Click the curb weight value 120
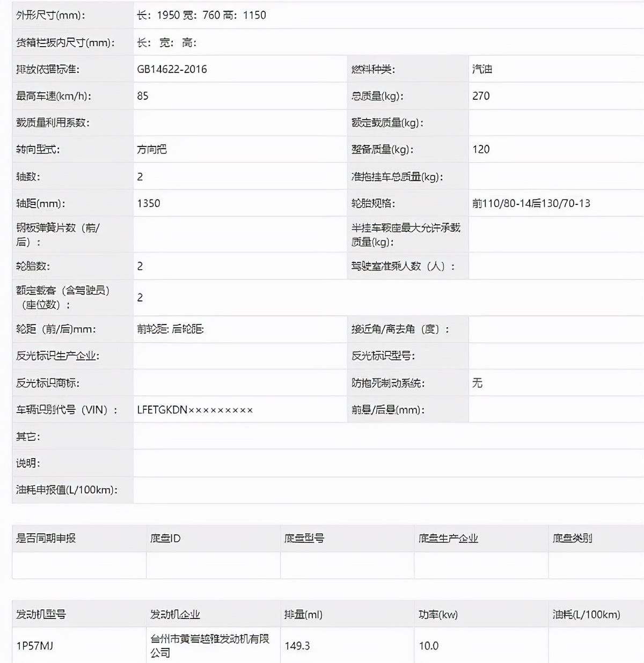Image resolution: width=644 pixels, height=663 pixels. 482,149
